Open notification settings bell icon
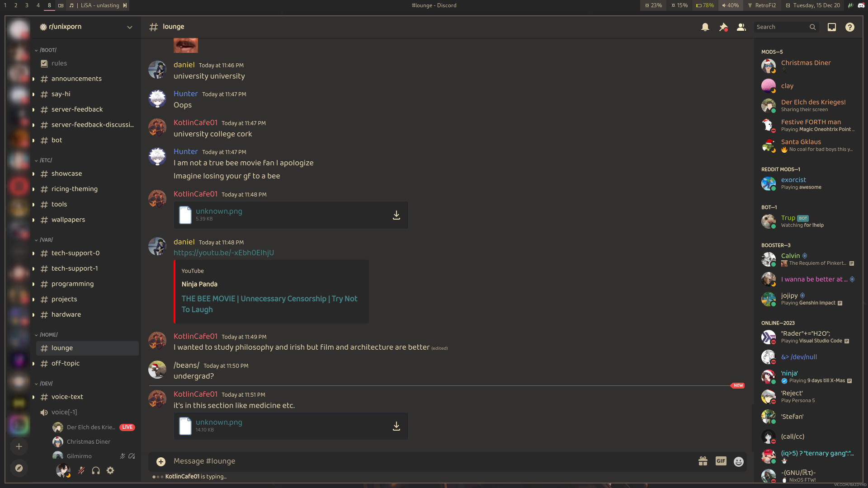Screen dimensions: 868x488 click(705, 27)
